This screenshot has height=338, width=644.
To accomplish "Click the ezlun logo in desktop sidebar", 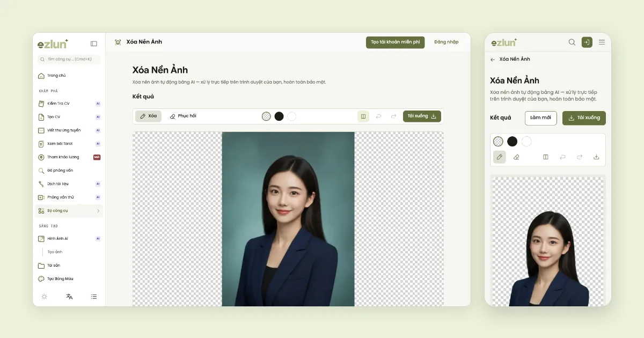I will (x=53, y=44).
